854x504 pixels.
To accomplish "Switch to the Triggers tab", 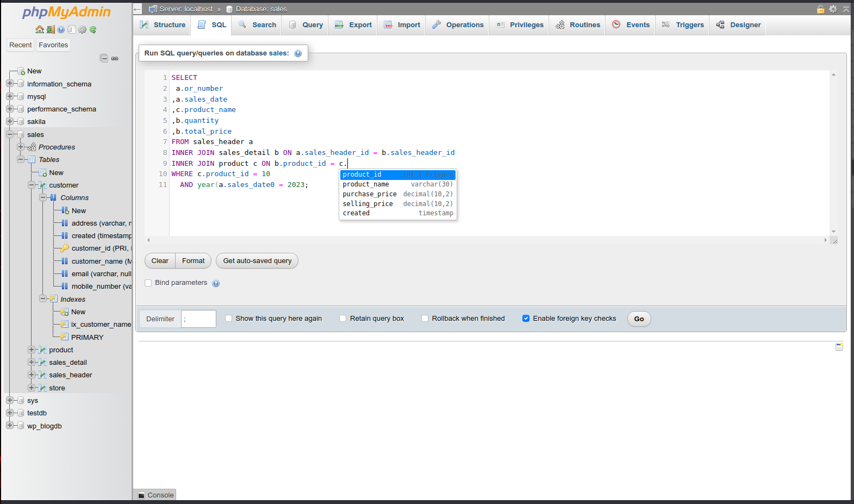I will click(683, 25).
